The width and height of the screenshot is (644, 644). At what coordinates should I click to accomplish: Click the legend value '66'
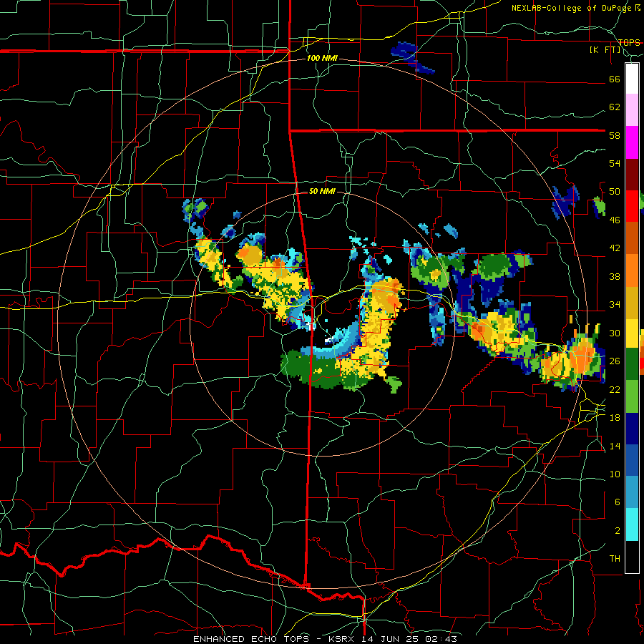click(615, 79)
